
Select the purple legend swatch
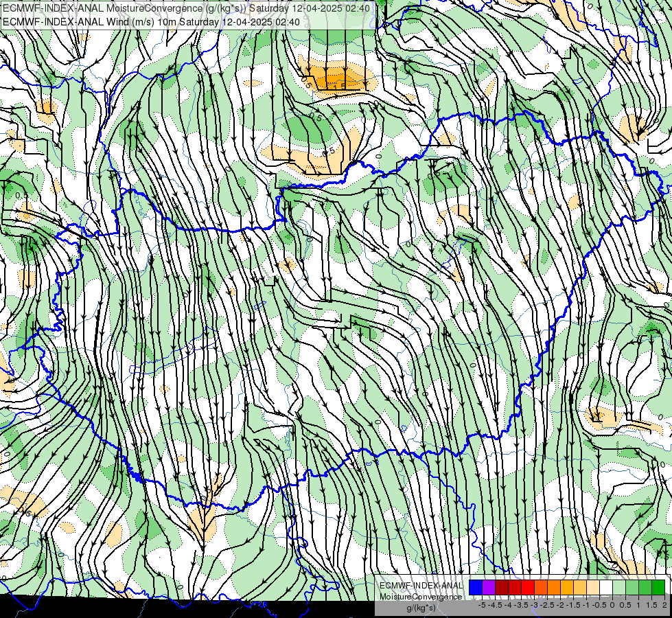489,588
